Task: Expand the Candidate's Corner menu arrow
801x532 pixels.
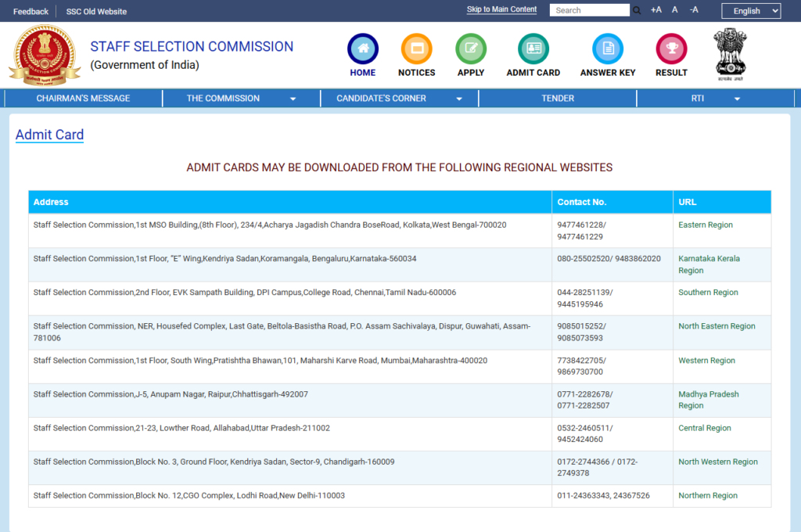Action: [x=458, y=99]
